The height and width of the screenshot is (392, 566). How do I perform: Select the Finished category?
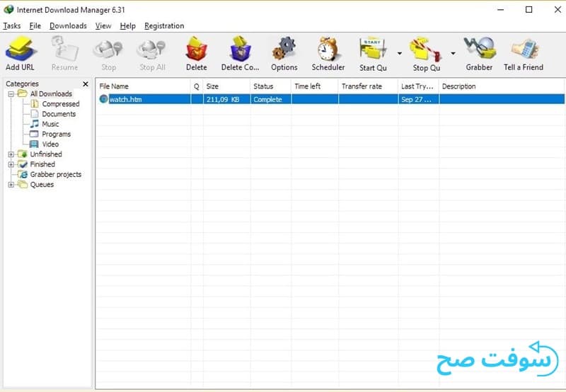tap(42, 165)
